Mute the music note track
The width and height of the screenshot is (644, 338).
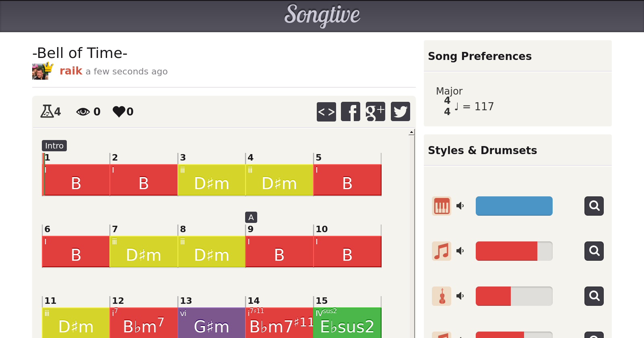click(460, 251)
